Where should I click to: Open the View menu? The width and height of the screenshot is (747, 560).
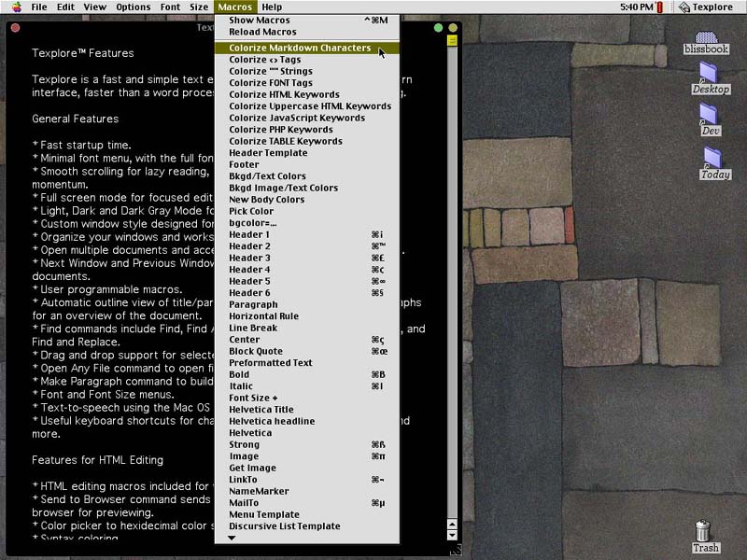pyautogui.click(x=95, y=7)
